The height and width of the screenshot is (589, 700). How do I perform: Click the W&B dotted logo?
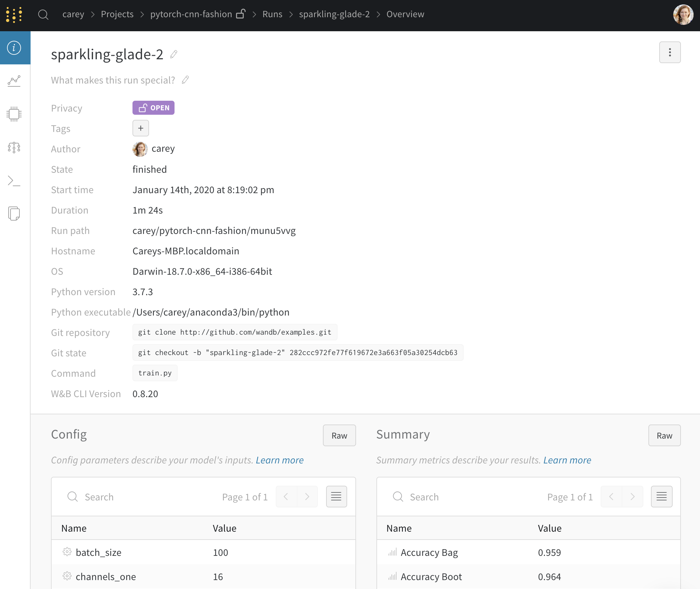[14, 14]
